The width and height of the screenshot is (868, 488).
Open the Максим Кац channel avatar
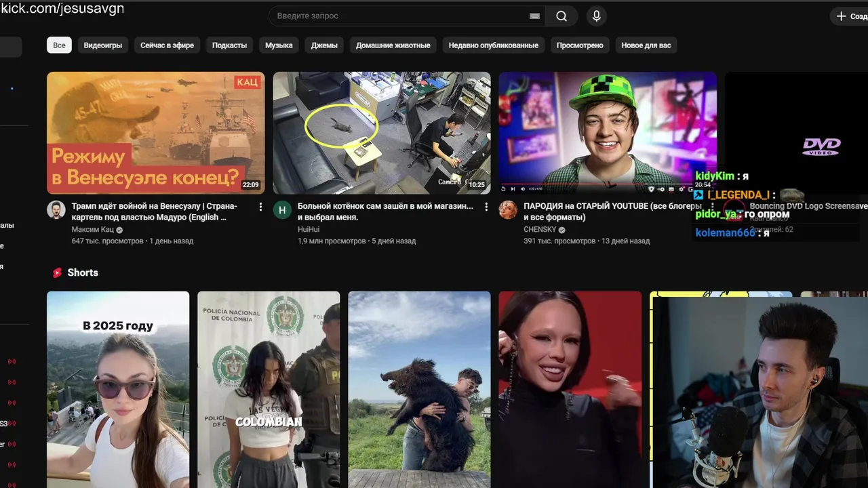point(56,210)
